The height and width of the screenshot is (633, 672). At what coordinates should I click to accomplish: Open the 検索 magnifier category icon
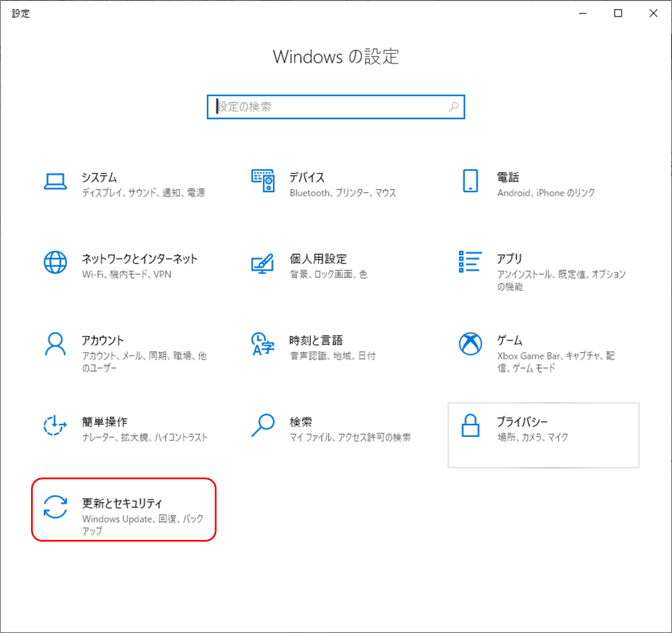pos(263,425)
